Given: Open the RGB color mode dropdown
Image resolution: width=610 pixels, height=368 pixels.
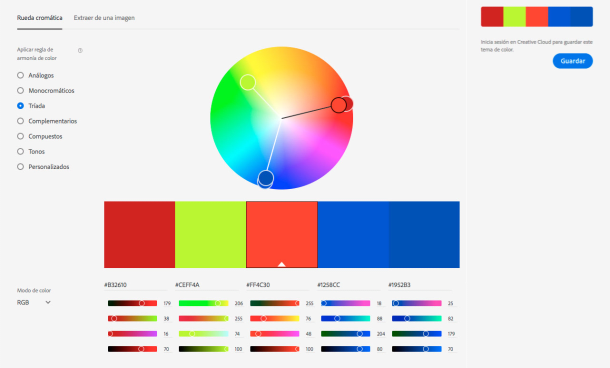Looking at the screenshot, I should click(x=34, y=302).
